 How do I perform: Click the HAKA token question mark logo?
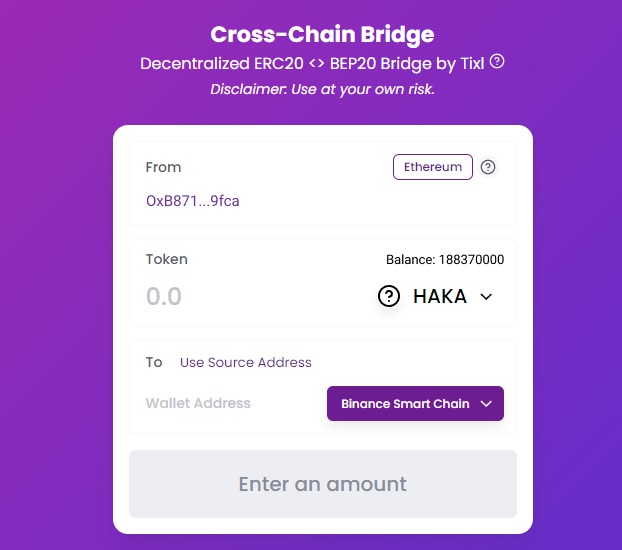[389, 296]
